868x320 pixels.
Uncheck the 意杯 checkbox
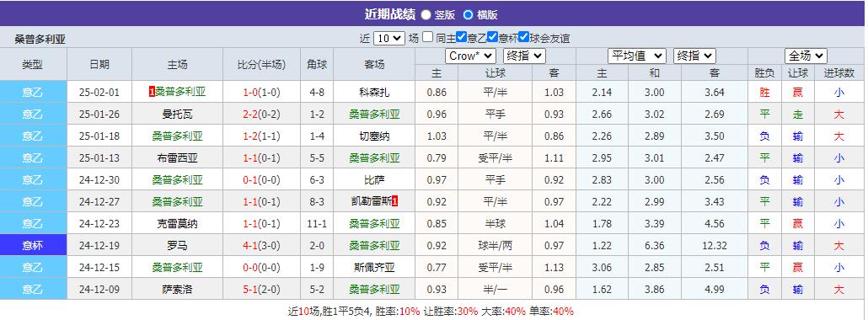click(x=492, y=37)
